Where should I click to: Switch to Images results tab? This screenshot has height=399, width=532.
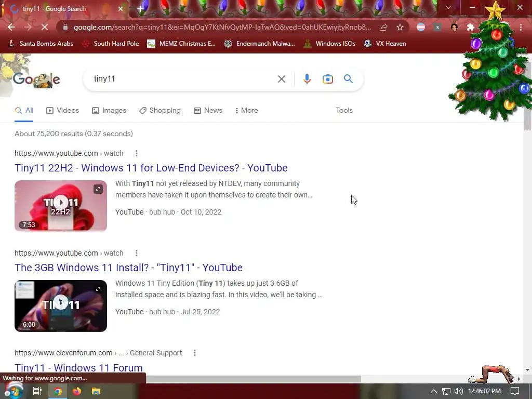(x=109, y=111)
